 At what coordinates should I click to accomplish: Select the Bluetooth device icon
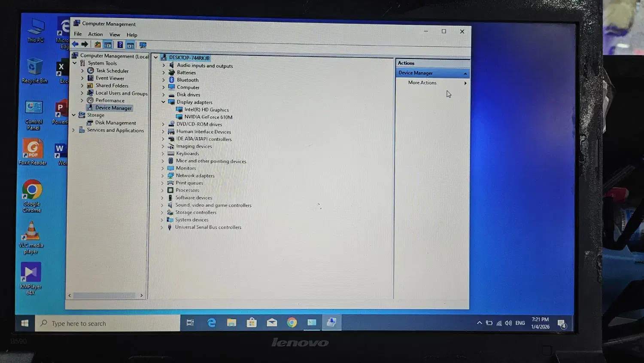172,80
